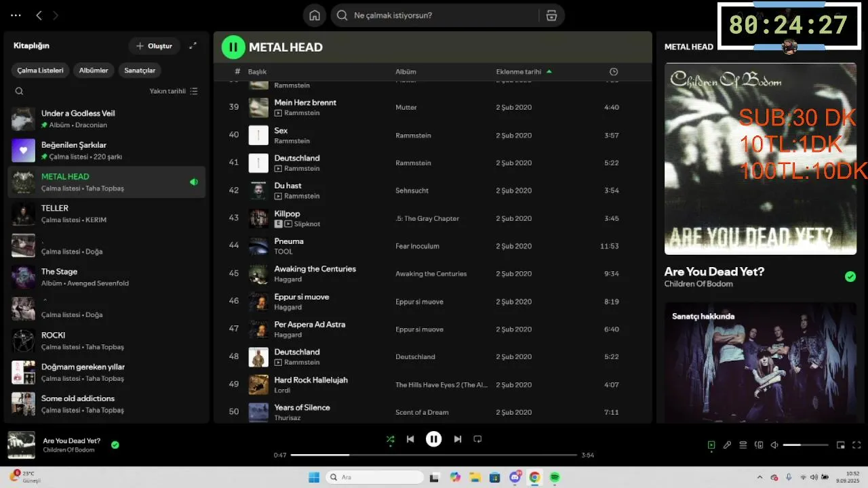This screenshot has width=868, height=488.
Task: Open the Browse icon in search bar
Action: (551, 15)
